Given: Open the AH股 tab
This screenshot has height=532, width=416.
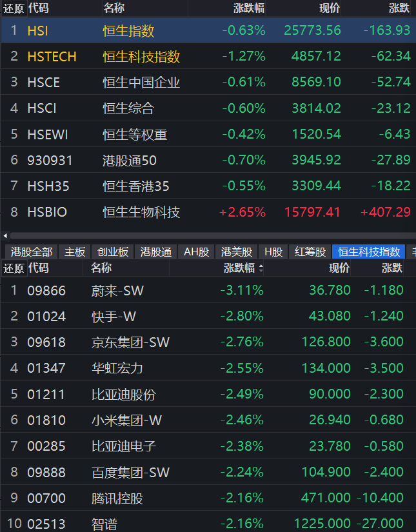Looking at the screenshot, I should [196, 251].
